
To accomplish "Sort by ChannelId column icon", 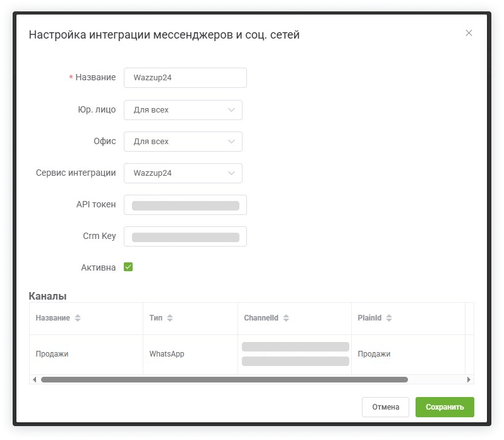I will point(286,318).
